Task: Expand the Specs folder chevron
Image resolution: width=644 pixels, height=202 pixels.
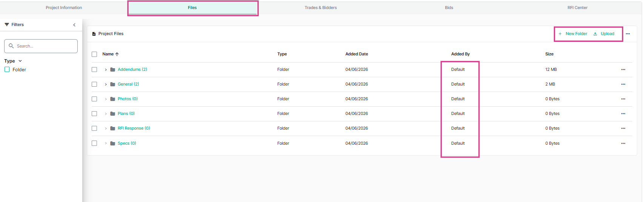Action: pyautogui.click(x=106, y=143)
